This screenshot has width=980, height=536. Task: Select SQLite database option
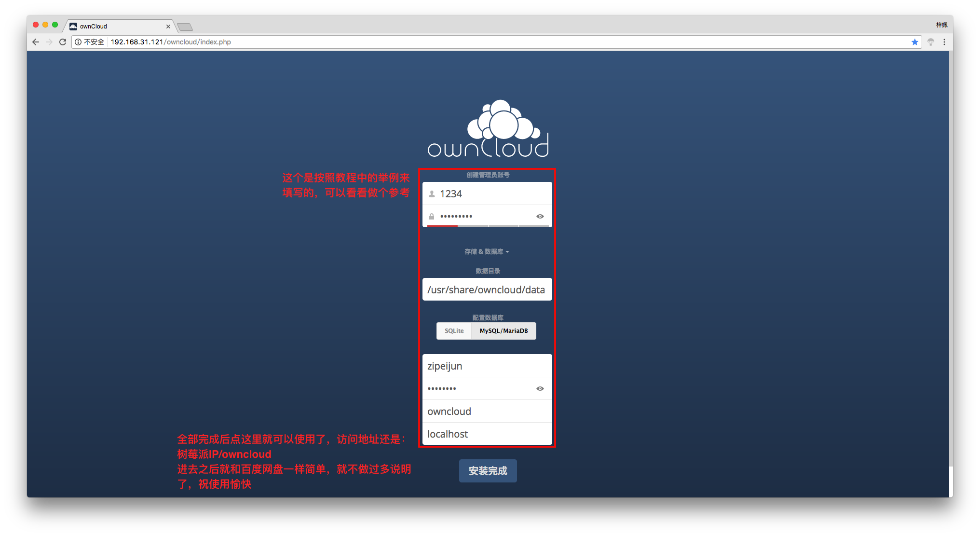[x=454, y=331]
